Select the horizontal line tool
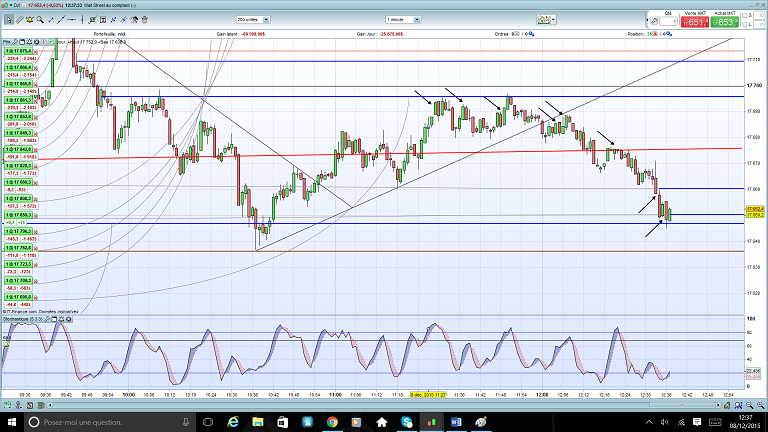Image resolution: width=768 pixels, height=432 pixels. click(x=72, y=20)
